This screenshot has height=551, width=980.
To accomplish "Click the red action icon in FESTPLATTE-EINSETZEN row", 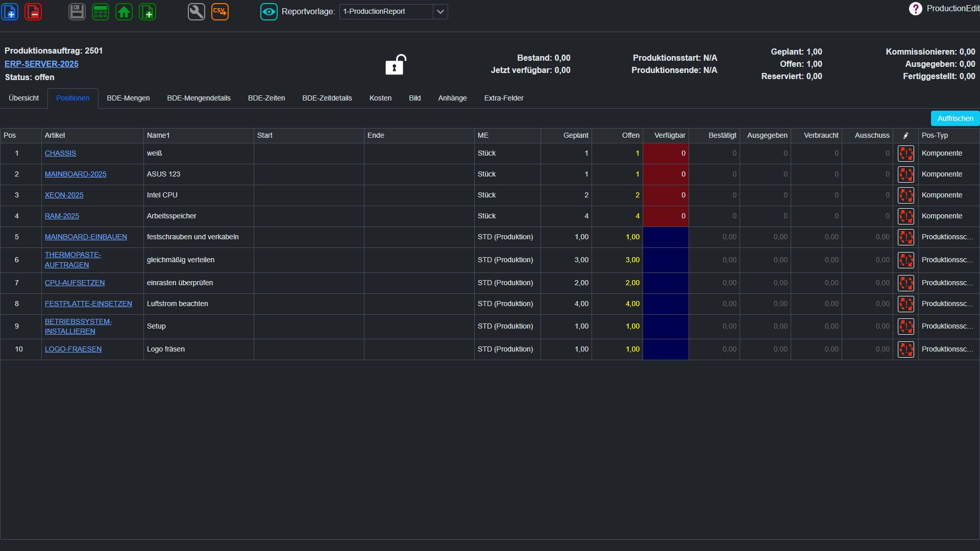I will coord(906,304).
